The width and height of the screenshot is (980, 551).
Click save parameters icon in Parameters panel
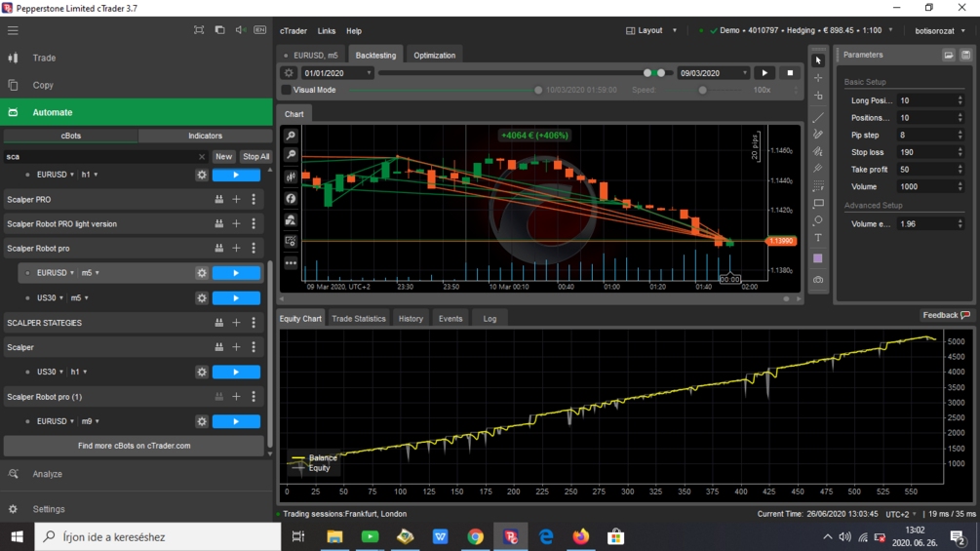coord(965,55)
